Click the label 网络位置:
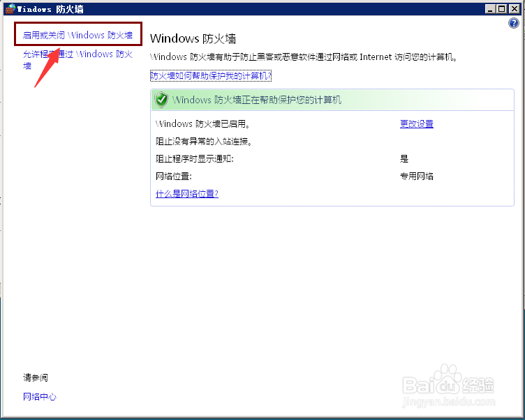The height and width of the screenshot is (420, 525). pyautogui.click(x=173, y=176)
